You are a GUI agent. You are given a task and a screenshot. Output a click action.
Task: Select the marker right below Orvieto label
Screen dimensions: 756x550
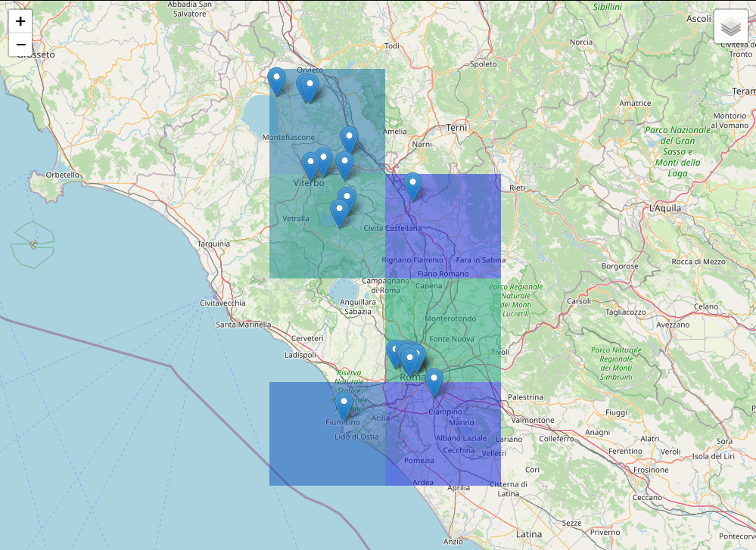pos(310,89)
